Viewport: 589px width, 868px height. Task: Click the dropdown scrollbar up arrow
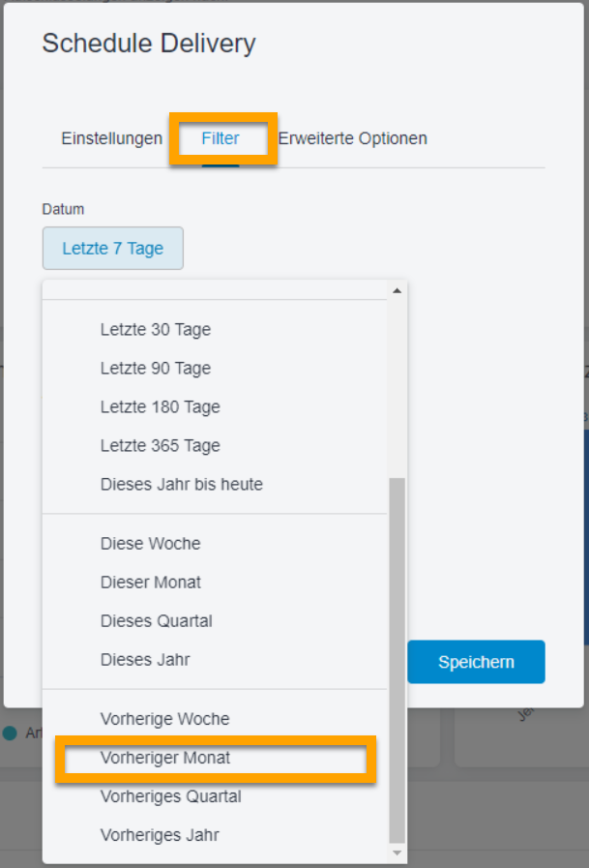coord(397,291)
